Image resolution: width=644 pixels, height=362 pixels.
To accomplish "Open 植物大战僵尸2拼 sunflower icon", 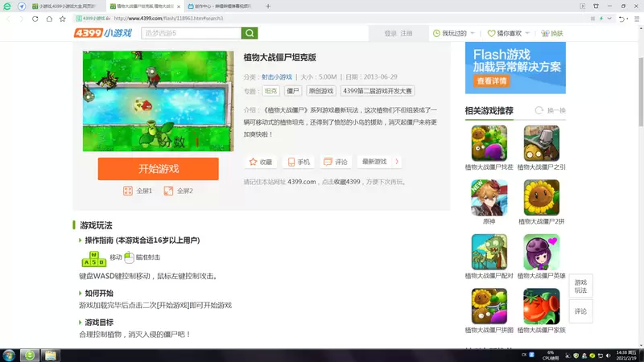I will pos(541,197).
